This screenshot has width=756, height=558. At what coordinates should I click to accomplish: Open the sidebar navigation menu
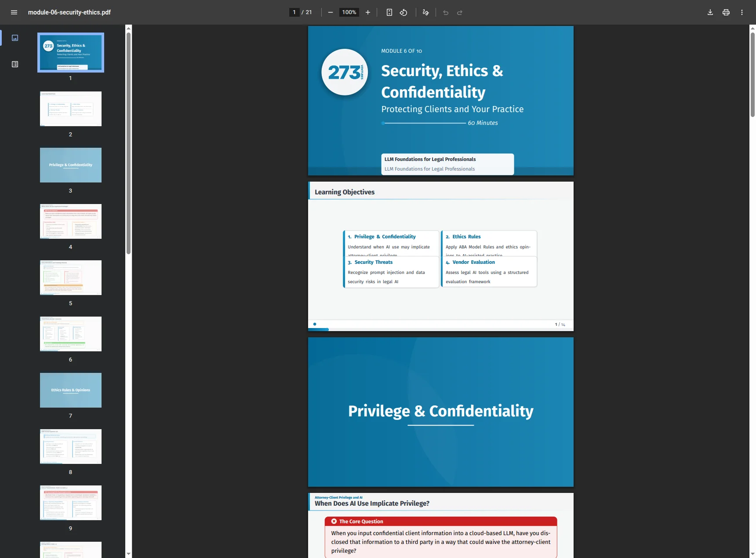point(14,12)
